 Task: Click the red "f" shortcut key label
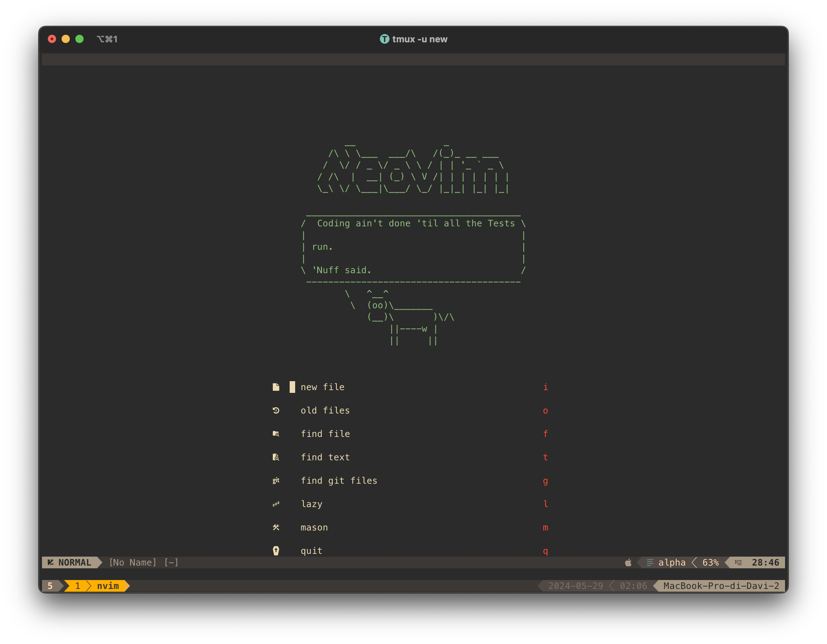[545, 434]
